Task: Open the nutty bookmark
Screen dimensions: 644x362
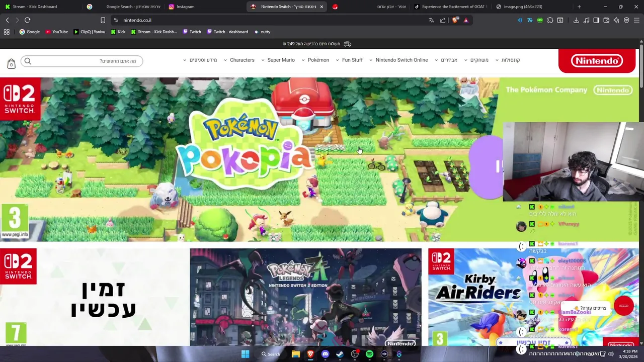Action: click(x=262, y=32)
